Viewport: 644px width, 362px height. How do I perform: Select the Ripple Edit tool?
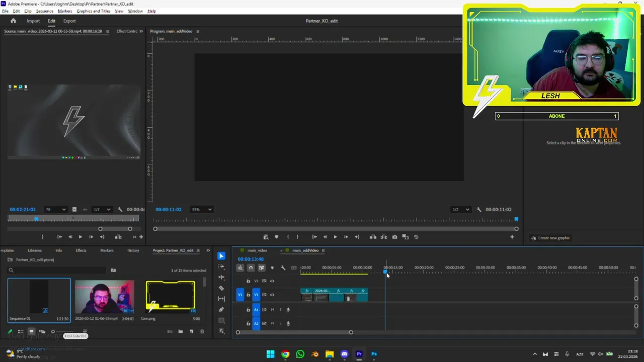pyautogui.click(x=221, y=277)
